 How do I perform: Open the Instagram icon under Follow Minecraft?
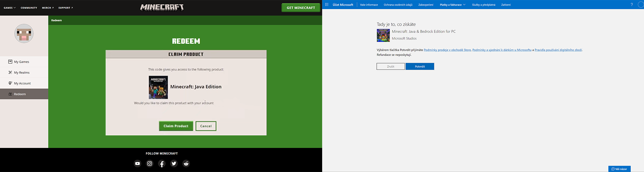[x=149, y=164]
